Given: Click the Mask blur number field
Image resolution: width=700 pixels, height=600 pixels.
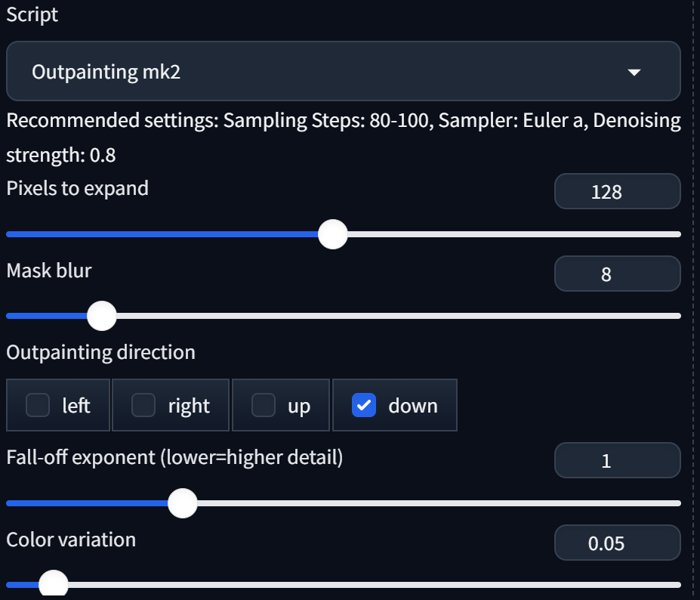Looking at the screenshot, I should tap(617, 274).
